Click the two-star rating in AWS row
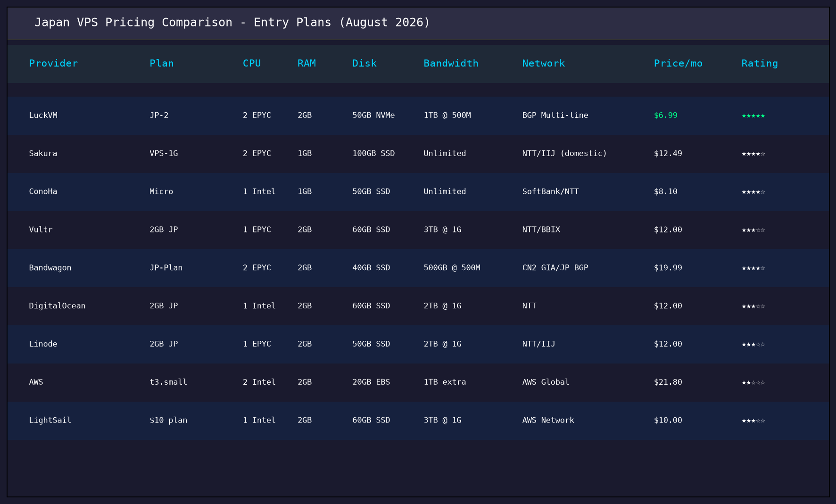 point(753,383)
